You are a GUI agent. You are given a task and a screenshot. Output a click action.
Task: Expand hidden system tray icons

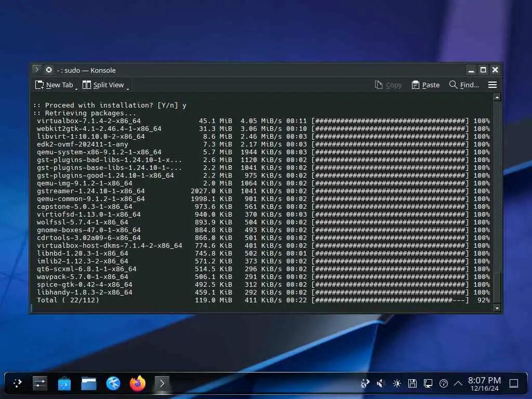458,383
